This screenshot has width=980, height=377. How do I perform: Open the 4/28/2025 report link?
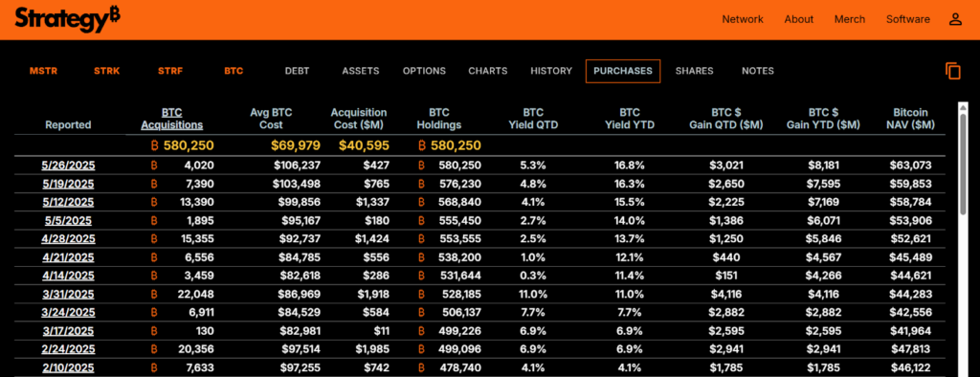point(68,239)
